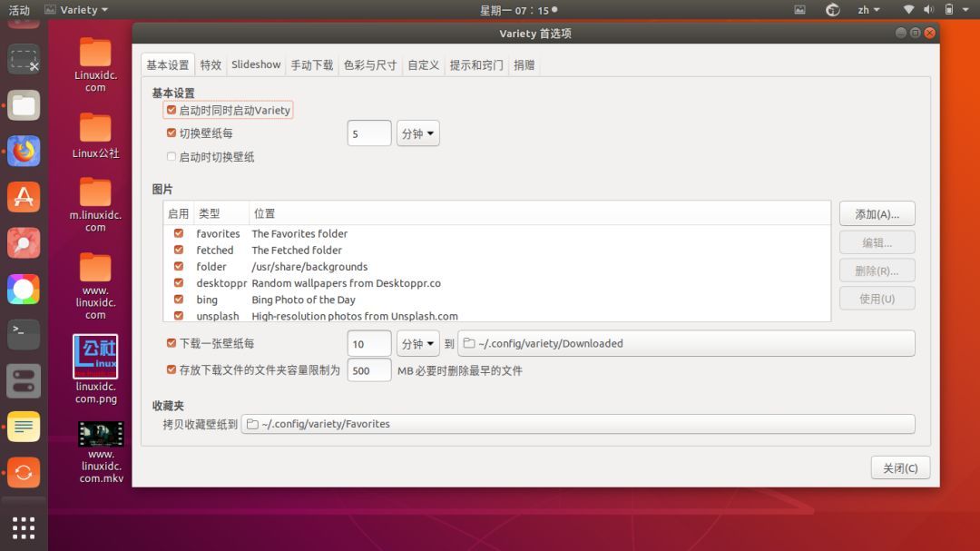980x551 pixels.
Task: Select the Linux公社 desktop folder
Action: (95, 136)
